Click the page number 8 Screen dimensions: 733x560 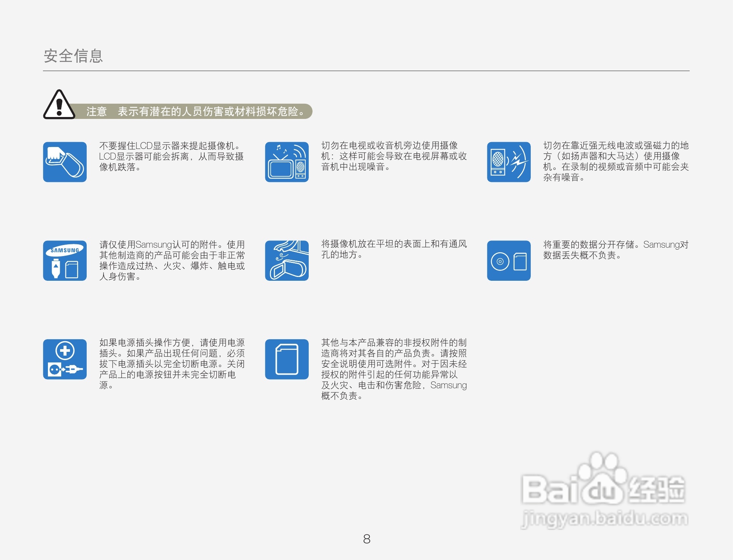pos(366,539)
